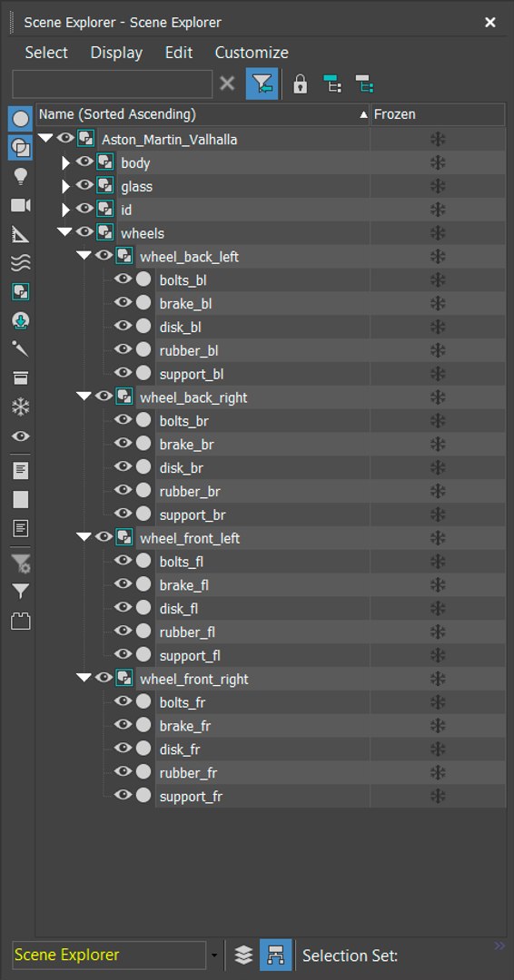This screenshot has width=514, height=980.
Task: Expand the body group
Action: tap(65, 163)
